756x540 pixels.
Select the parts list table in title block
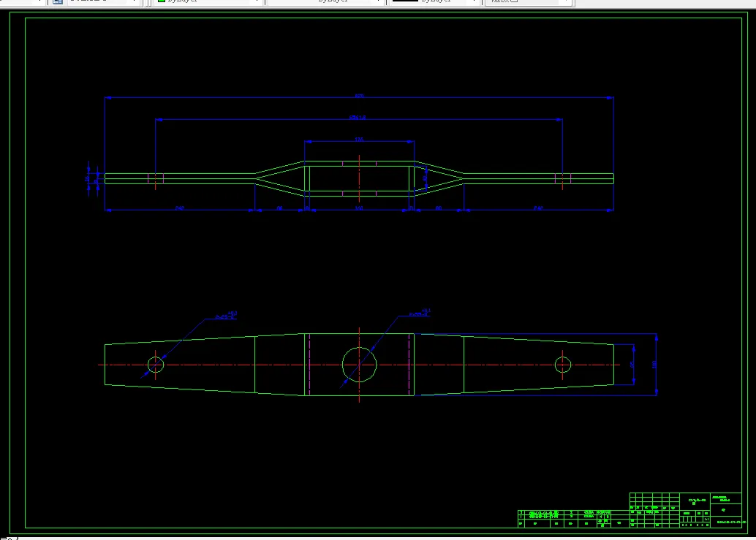574,519
